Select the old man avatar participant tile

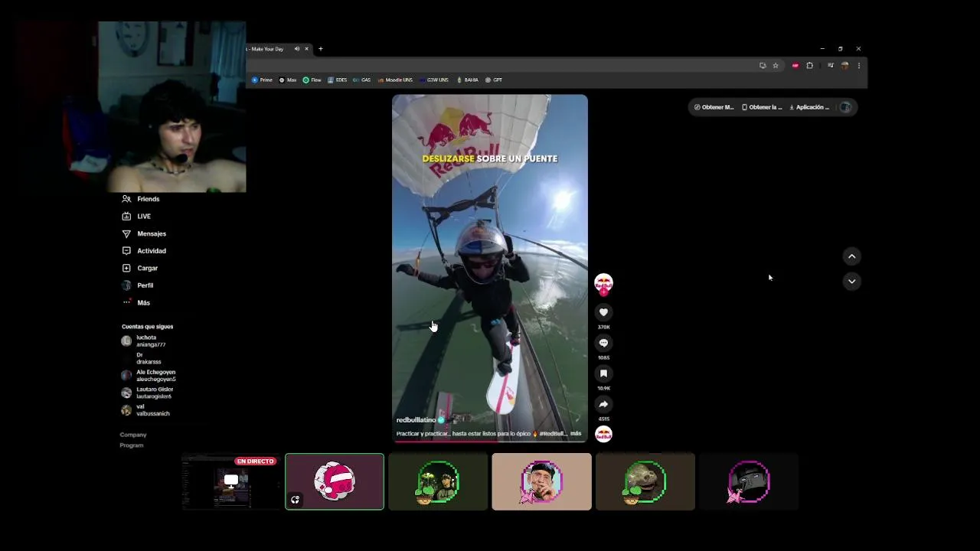coord(541,481)
